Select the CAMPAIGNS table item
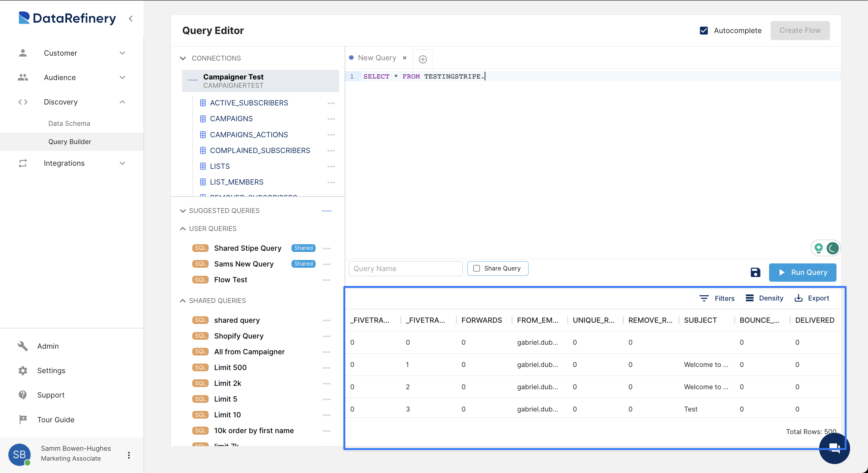The height and width of the screenshot is (473, 868). coord(231,119)
